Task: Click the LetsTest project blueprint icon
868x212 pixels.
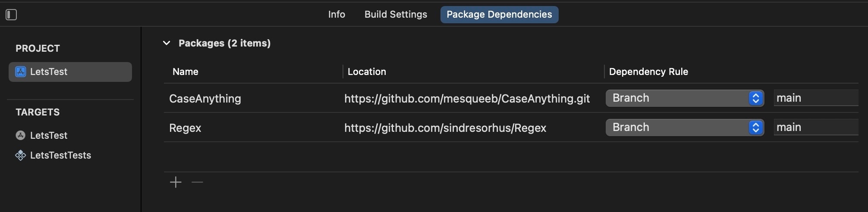Action: tap(21, 72)
